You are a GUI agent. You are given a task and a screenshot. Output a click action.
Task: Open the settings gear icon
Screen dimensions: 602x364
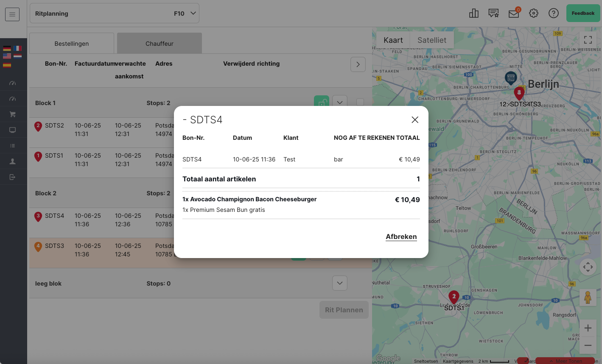pos(534,14)
